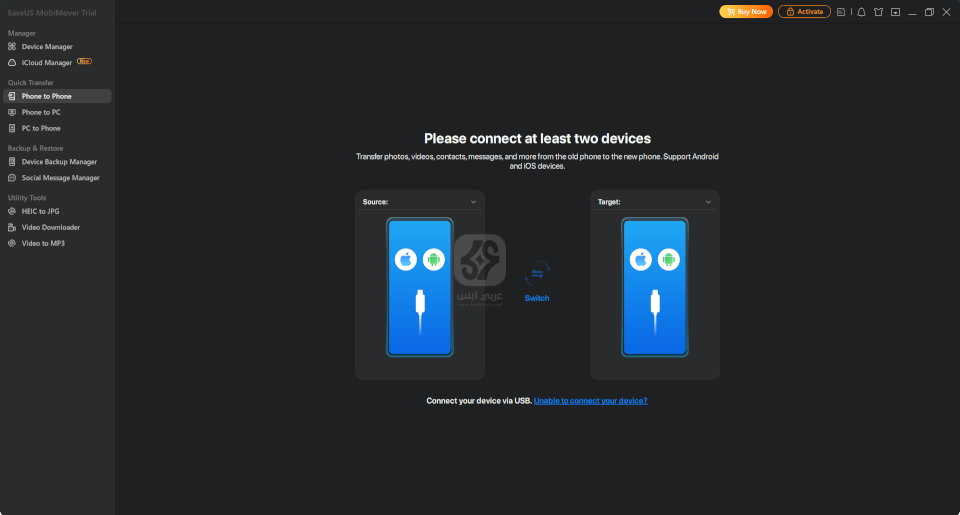The width and height of the screenshot is (960, 515).
Task: Select iCloud Manager in sidebar
Action: tap(45, 63)
